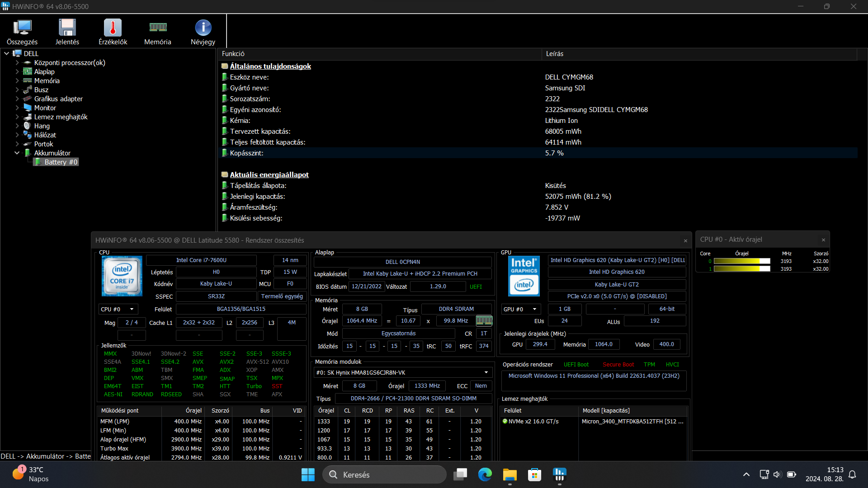Click the Windows 11 Professional OS text
The width and height of the screenshot is (868, 488).
[594, 375]
